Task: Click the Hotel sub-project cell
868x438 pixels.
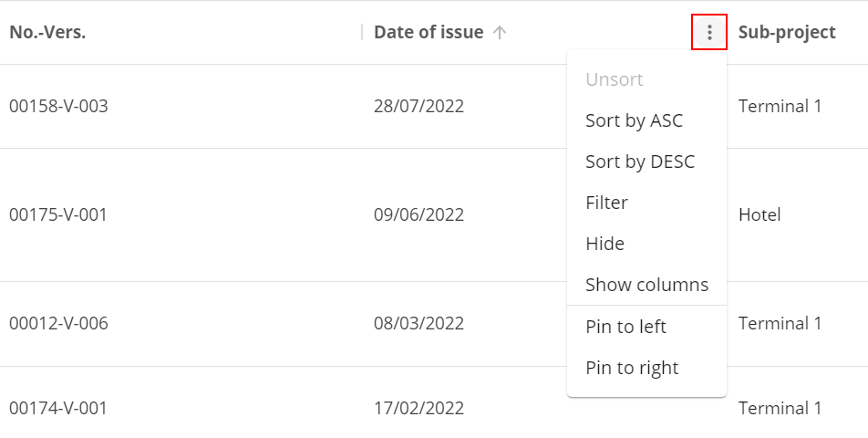Action: click(x=759, y=215)
